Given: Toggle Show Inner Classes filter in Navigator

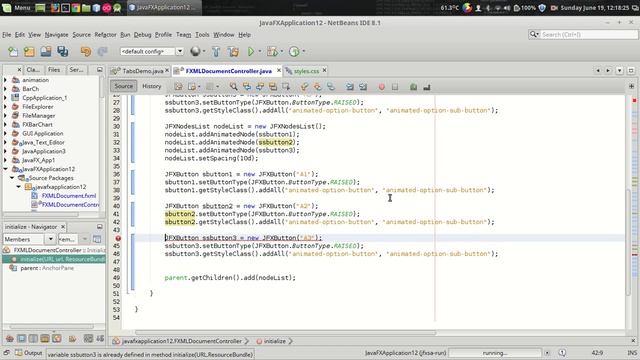Looking at the screenshot, I should point(57,338).
